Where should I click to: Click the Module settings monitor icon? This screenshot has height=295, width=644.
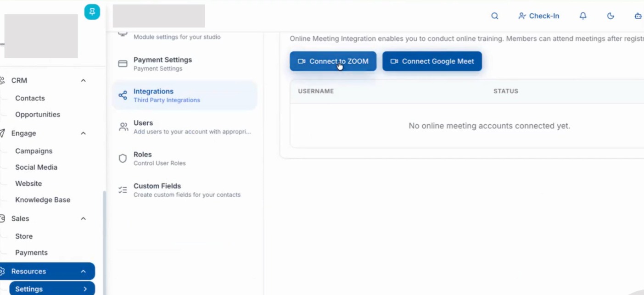point(123,33)
